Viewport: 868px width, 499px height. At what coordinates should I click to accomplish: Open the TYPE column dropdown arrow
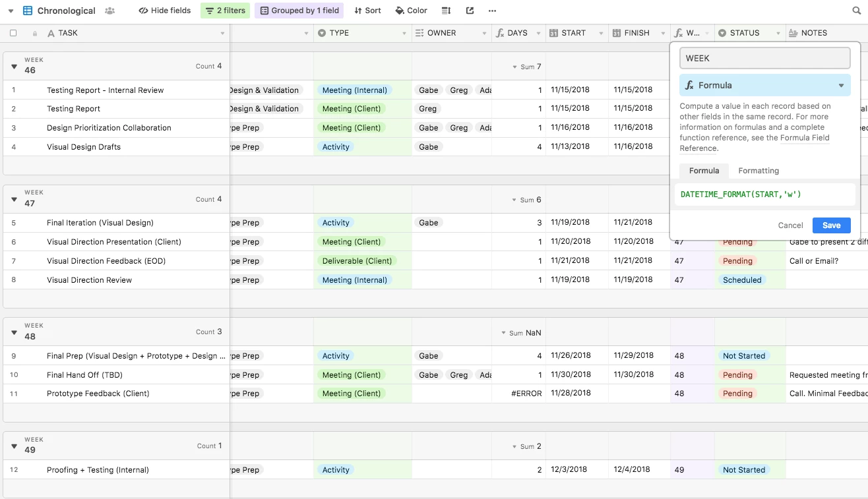click(x=404, y=34)
